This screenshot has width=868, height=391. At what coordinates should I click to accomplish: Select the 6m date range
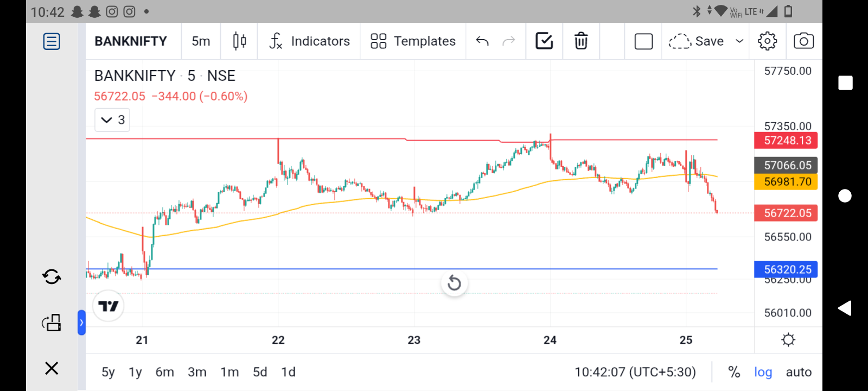[165, 372]
